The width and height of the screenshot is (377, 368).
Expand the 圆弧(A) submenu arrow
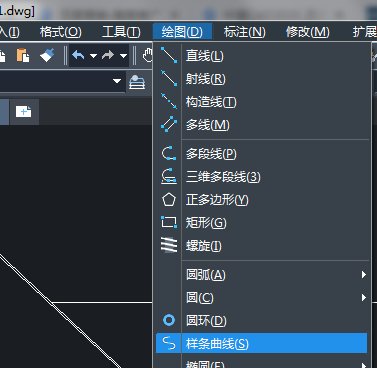364,274
